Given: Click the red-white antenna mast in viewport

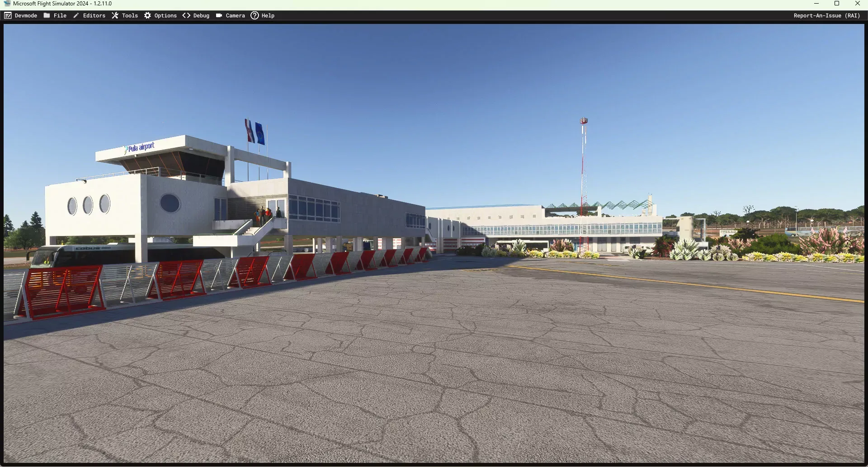Looking at the screenshot, I should (583, 181).
